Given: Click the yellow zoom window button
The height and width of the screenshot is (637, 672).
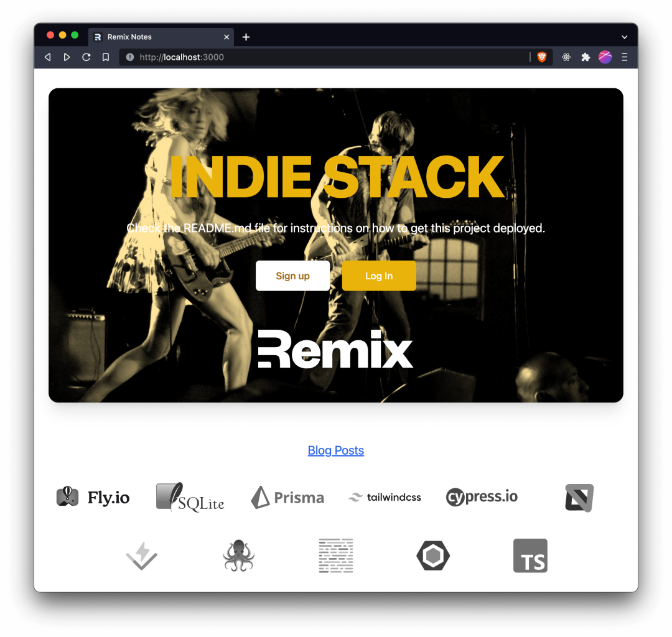Looking at the screenshot, I should [x=63, y=35].
